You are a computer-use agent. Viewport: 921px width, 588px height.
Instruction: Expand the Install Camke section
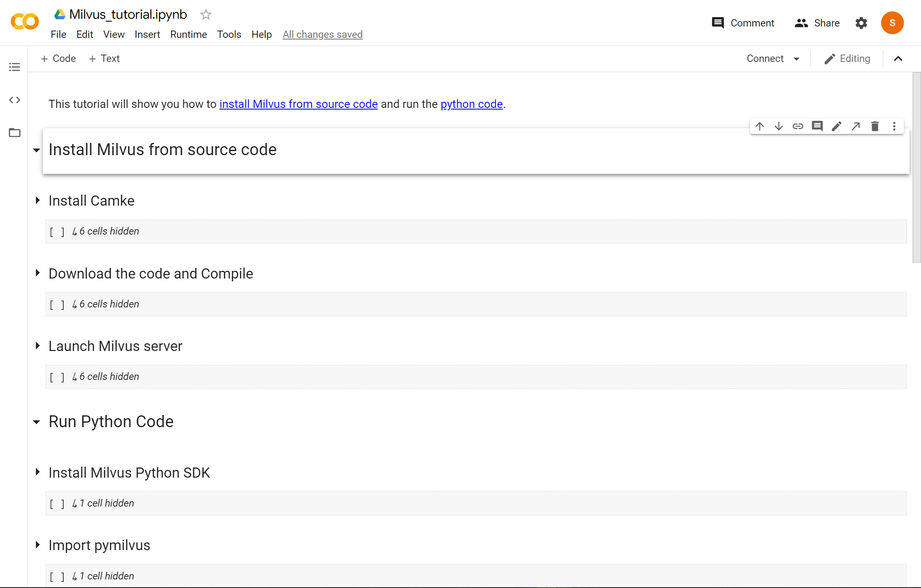37,200
